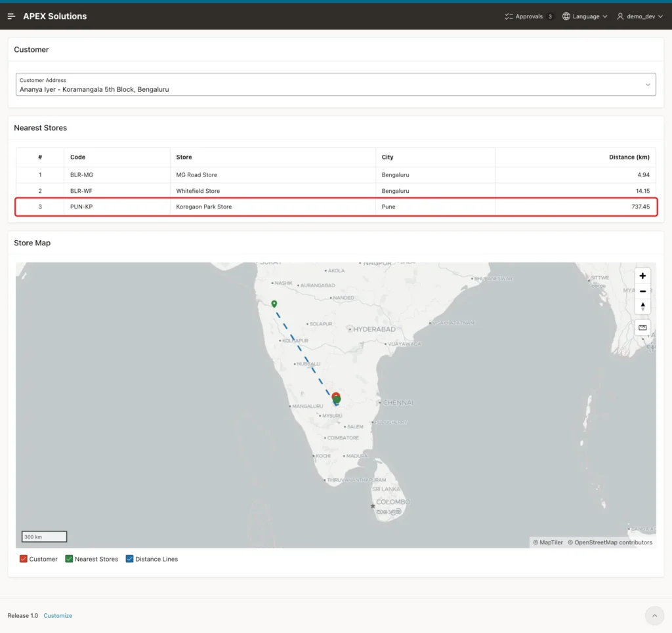Click the user profile icon
Screen dimensions: 672x633
coord(620,16)
